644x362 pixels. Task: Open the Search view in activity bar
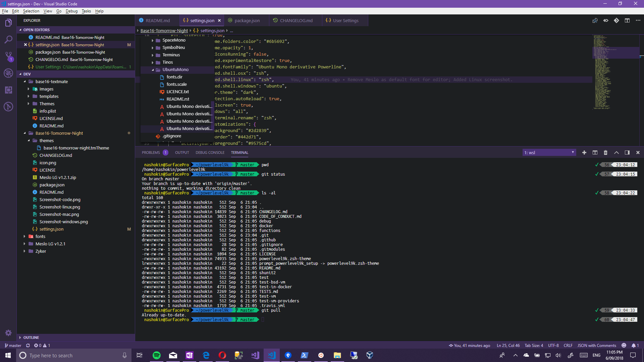tap(8, 40)
